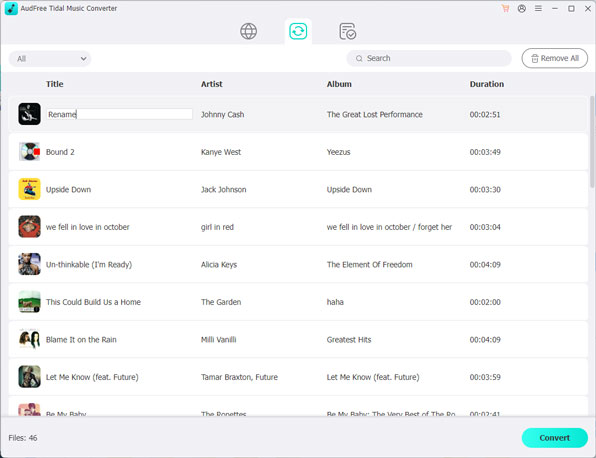Click artist Johnny Cash

[x=222, y=114]
